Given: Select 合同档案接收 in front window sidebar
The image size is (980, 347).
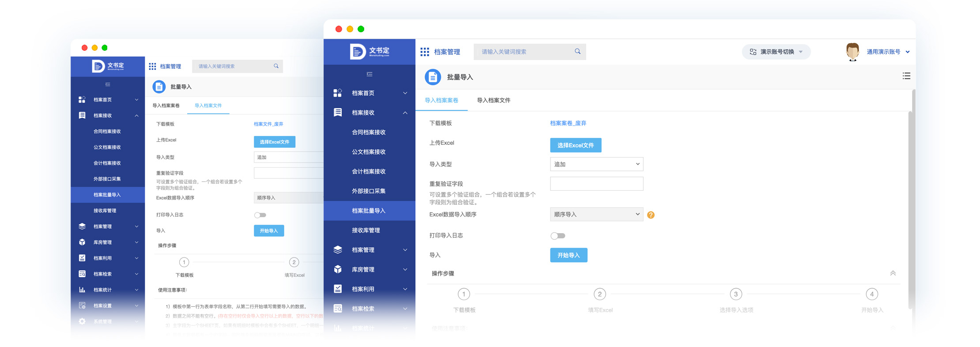Looking at the screenshot, I should [x=369, y=132].
